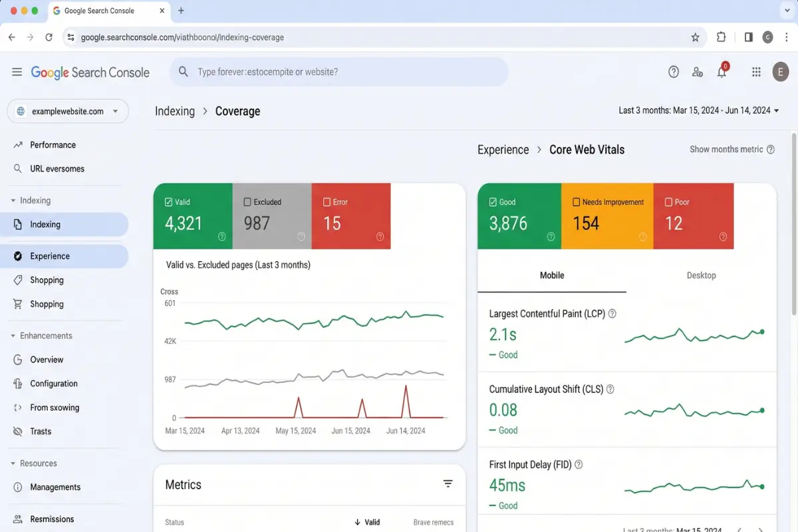Click the help icon on the Excluded card

click(301, 236)
